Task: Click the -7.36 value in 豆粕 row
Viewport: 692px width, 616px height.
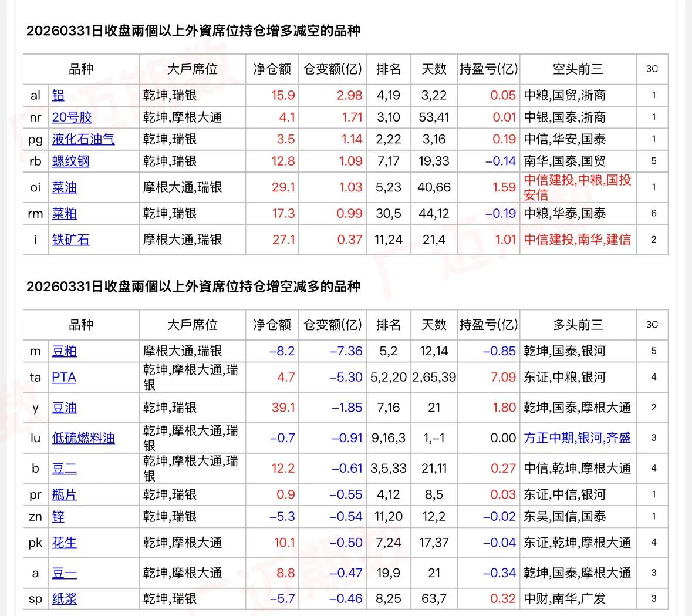Action: tap(346, 352)
